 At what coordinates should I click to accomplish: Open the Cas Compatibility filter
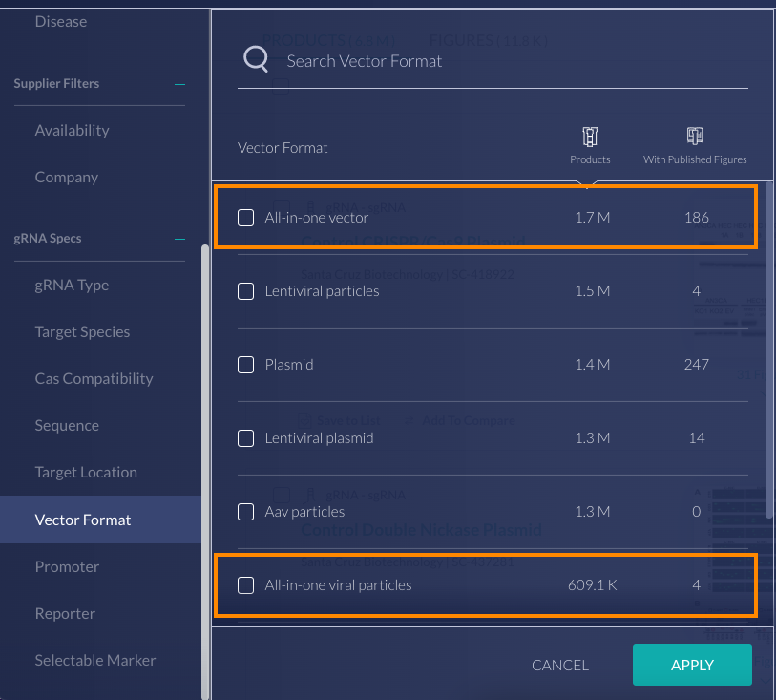94,379
